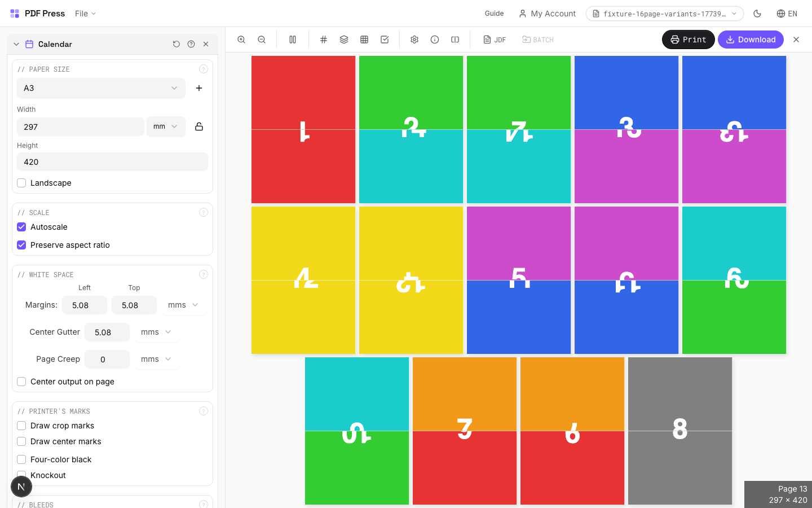The image size is (812, 508).
Task: Open the mm units dropdown for width
Action: [166, 126]
